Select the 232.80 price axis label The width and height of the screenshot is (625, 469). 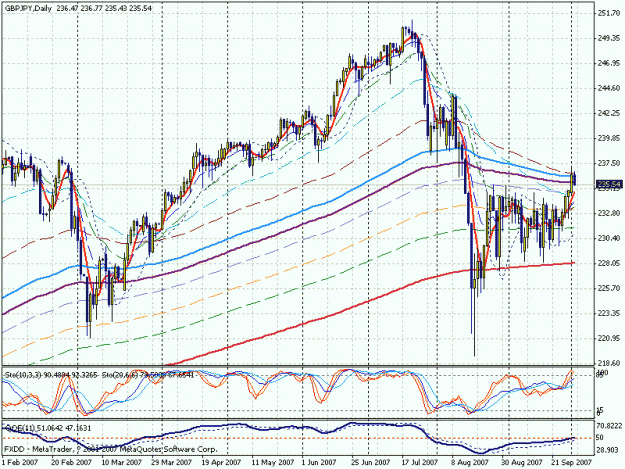(x=609, y=213)
